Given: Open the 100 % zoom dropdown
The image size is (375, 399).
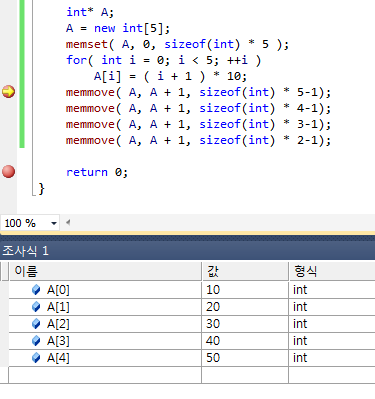Looking at the screenshot, I should click(54, 223).
